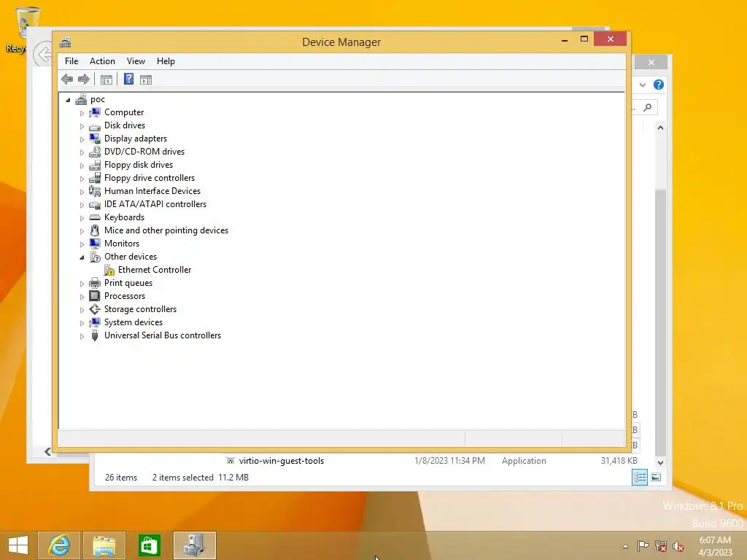Select the Monitors category icon

[95, 244]
